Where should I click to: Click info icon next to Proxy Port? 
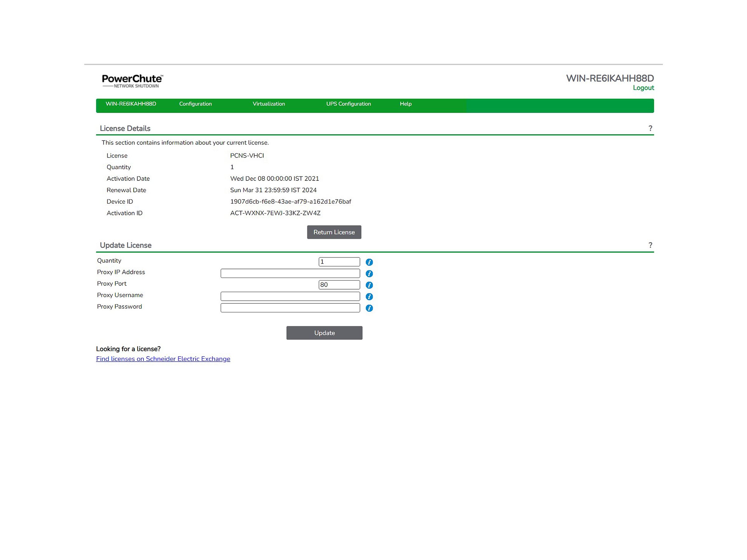click(x=369, y=285)
